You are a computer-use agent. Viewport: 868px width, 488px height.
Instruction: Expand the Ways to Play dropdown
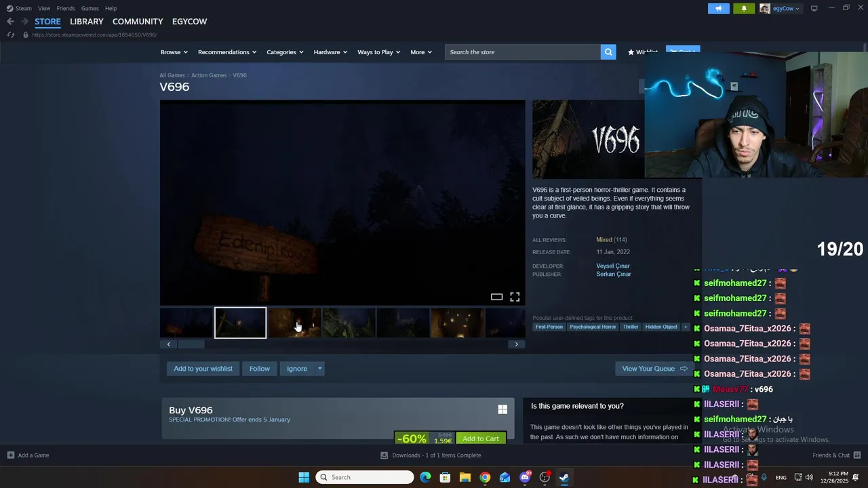[x=378, y=52]
